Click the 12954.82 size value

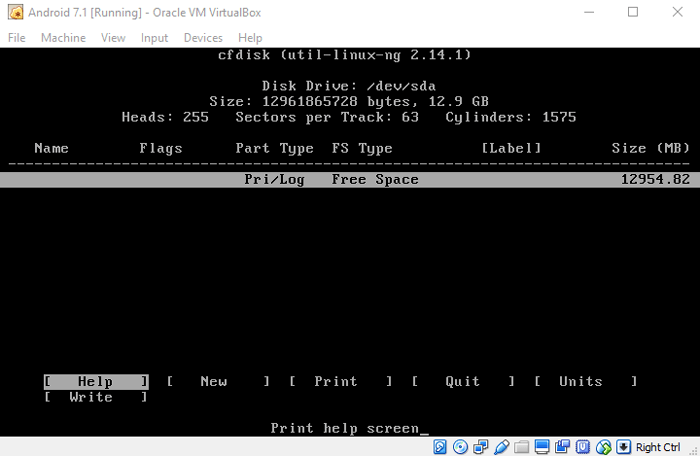coord(655,180)
